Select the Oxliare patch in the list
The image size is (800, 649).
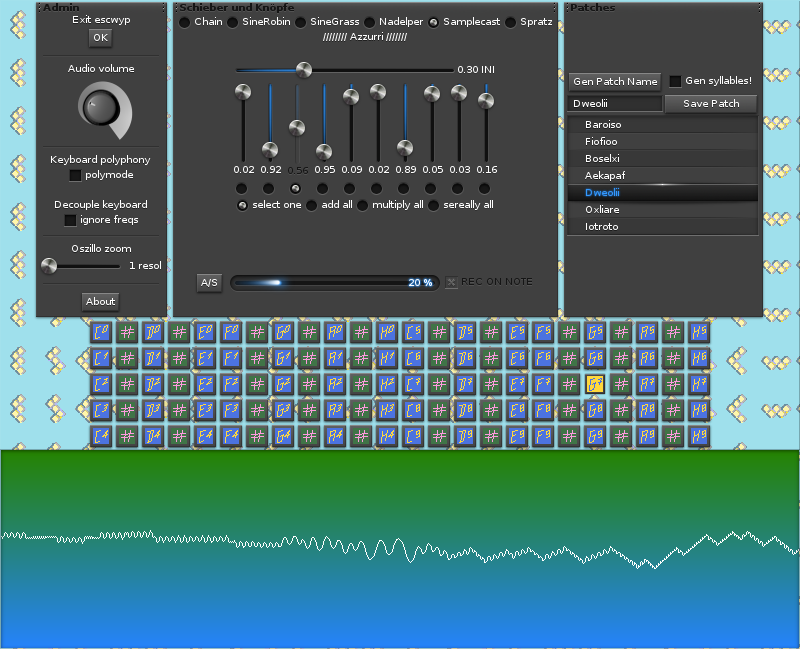pyautogui.click(x=662, y=210)
